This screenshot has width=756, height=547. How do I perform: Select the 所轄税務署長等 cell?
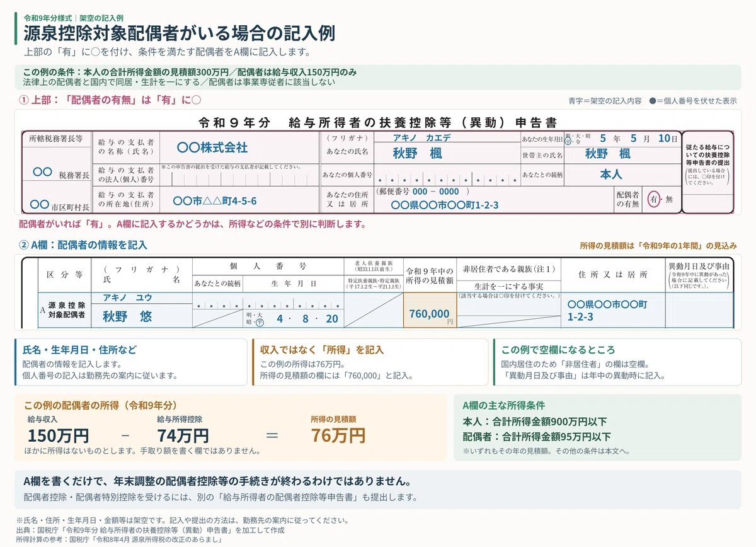56,138
